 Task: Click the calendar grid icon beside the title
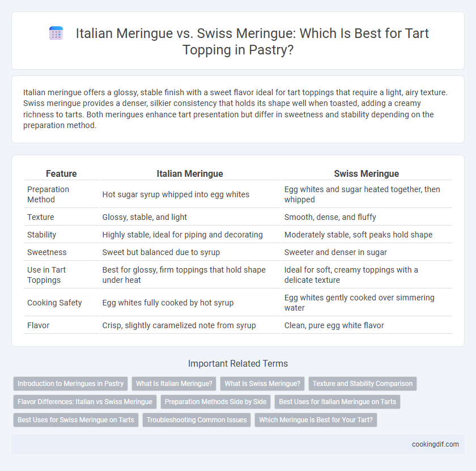56,33
